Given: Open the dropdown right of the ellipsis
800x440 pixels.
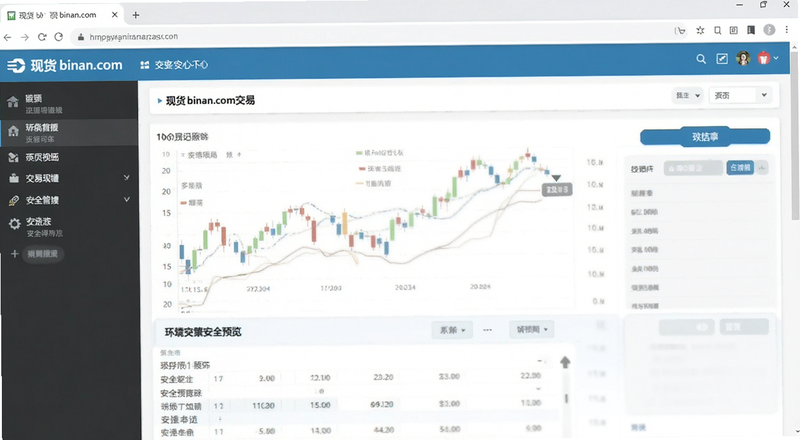Looking at the screenshot, I should pyautogui.click(x=532, y=329).
